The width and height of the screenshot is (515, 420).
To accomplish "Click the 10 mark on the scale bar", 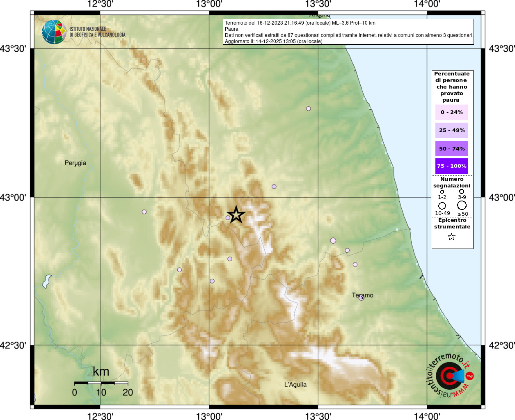I will click(x=101, y=393).
